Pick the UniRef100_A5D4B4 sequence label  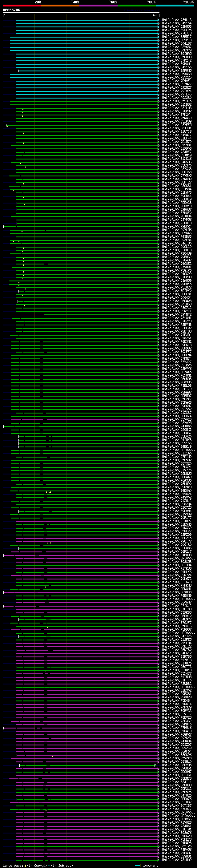click(177, 700)
